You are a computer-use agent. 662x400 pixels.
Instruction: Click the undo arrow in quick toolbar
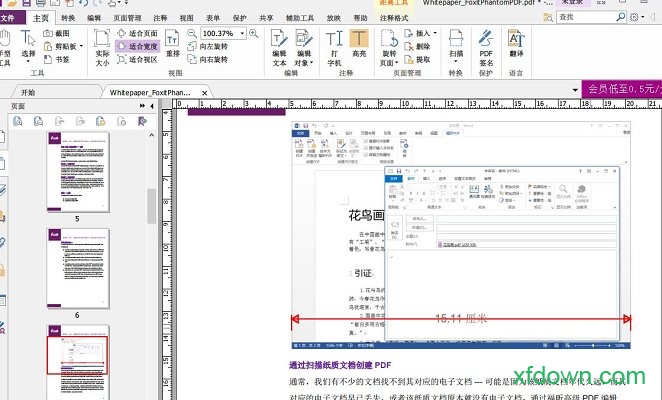83,3
